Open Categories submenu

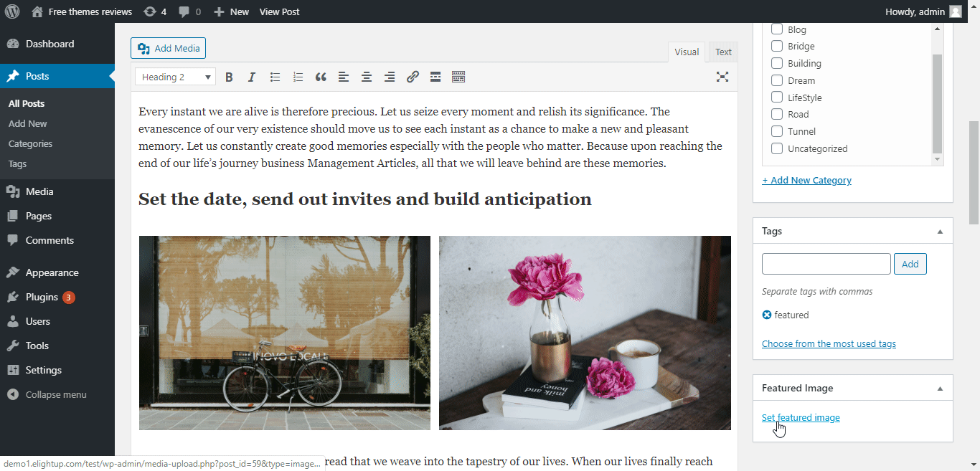30,143
